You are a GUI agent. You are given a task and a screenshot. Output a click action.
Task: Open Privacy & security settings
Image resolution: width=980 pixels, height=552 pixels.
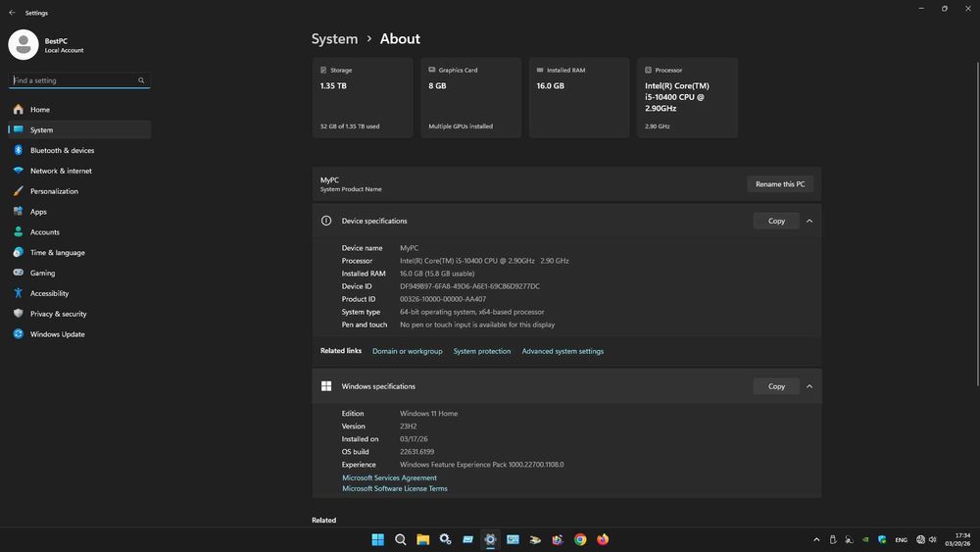point(79,314)
